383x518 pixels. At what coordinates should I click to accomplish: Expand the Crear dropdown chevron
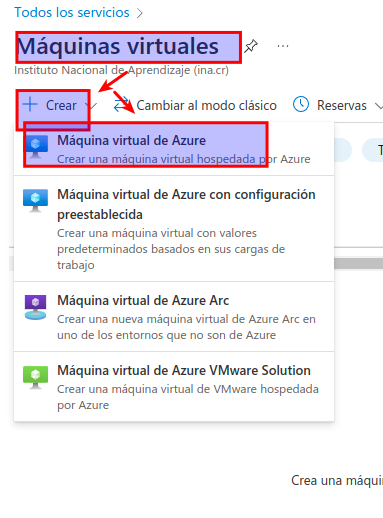(x=92, y=106)
